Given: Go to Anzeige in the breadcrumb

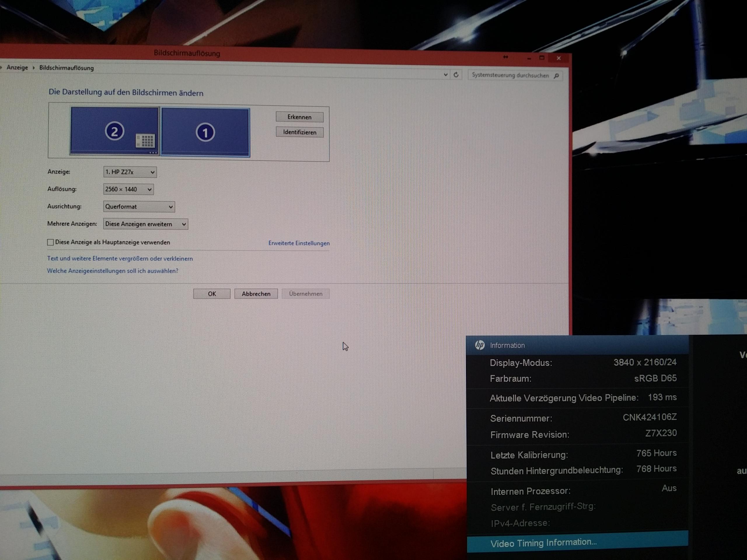Looking at the screenshot, I should [x=17, y=67].
